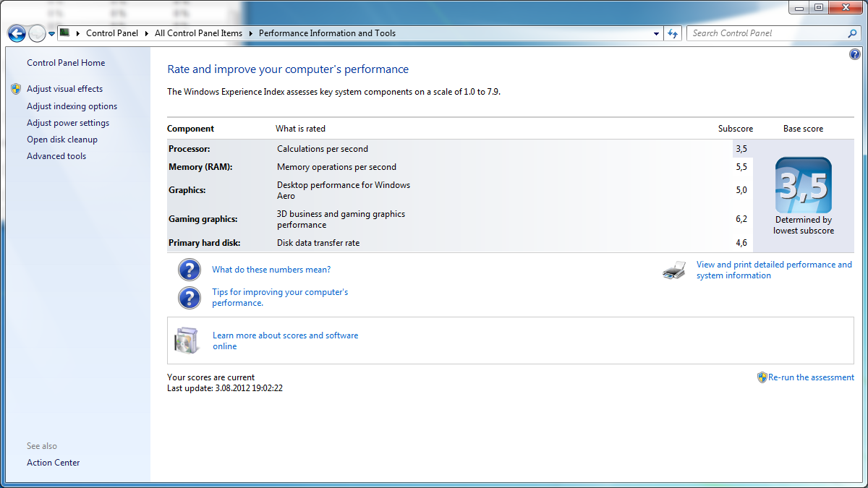Click the Control Panel icon in address bar
The width and height of the screenshot is (868, 488).
coord(65,33)
